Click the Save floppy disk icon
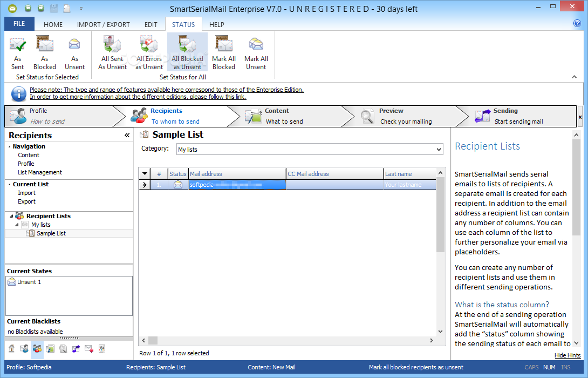Image resolution: width=588 pixels, height=378 pixels. [x=54, y=8]
